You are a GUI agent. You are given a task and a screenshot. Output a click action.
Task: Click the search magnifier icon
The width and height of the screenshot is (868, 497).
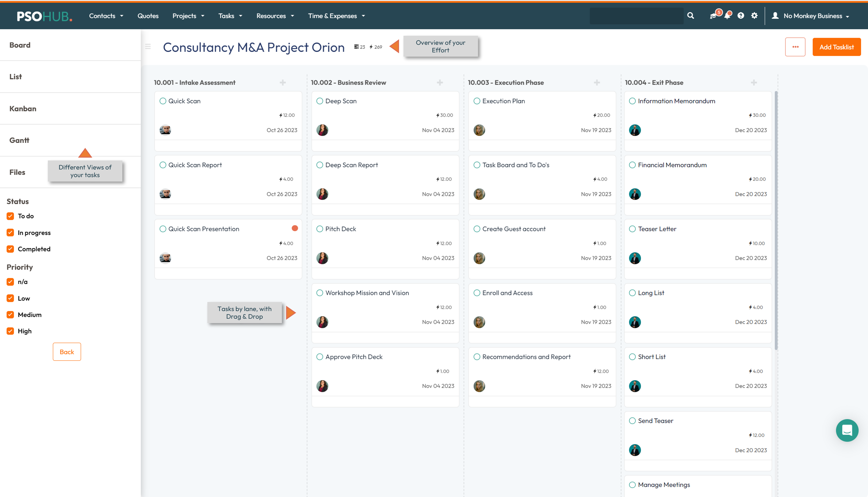pos(690,16)
